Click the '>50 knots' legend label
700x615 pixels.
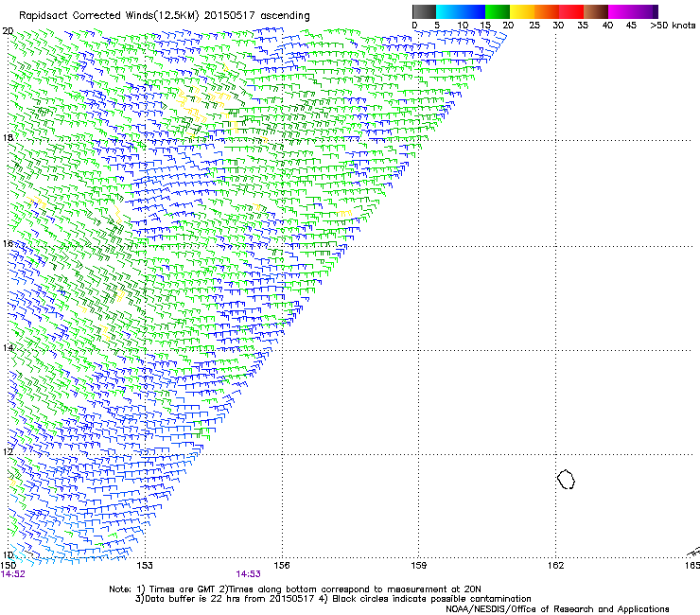pos(673,25)
